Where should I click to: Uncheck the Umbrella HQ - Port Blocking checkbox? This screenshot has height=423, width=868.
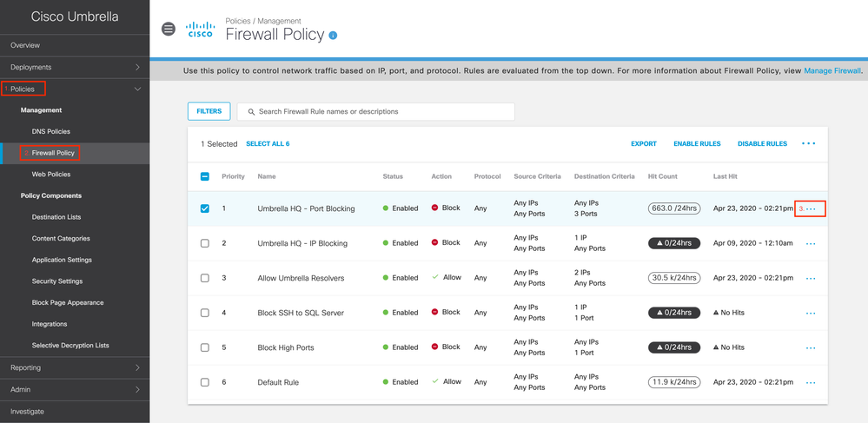205,208
